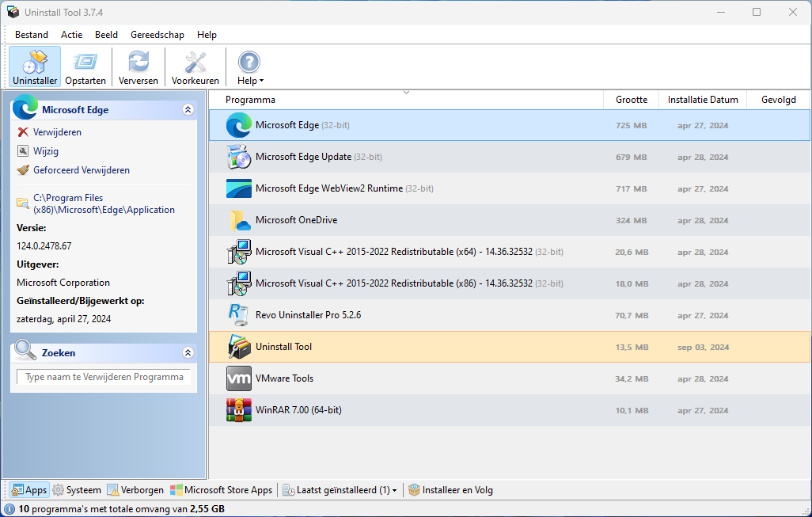Click the search field for program name
Image resolution: width=812 pixels, height=517 pixels.
104,377
